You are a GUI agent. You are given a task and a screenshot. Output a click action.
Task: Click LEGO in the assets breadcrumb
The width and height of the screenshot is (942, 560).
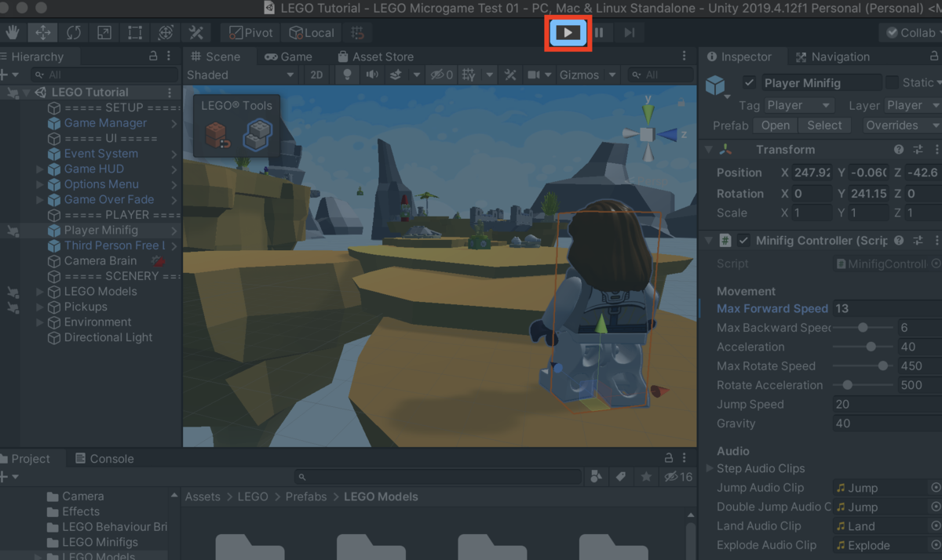click(253, 496)
